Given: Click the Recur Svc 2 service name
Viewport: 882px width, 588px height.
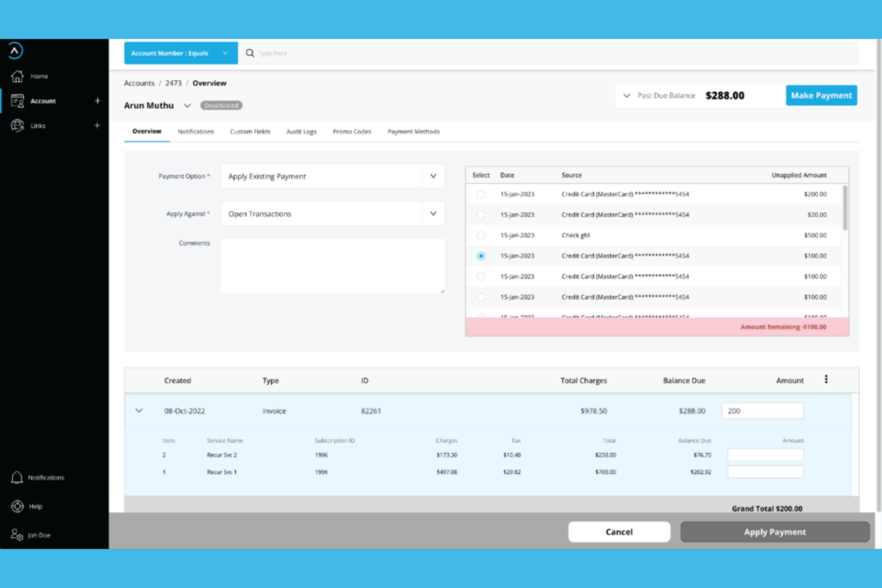Looking at the screenshot, I should pyautogui.click(x=222, y=455).
